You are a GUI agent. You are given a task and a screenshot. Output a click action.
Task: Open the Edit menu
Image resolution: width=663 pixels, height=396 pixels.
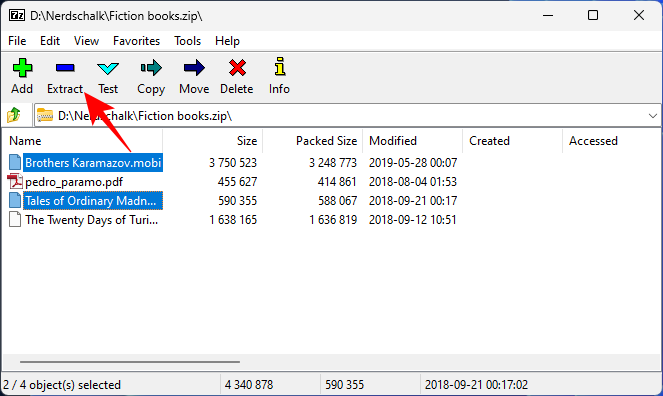pos(50,41)
